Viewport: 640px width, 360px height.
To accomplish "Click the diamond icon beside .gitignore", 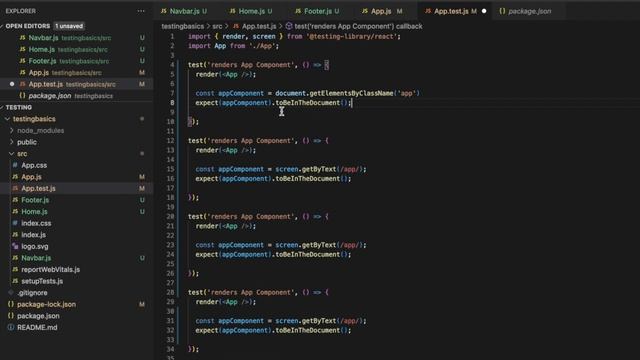I will (x=11, y=293).
